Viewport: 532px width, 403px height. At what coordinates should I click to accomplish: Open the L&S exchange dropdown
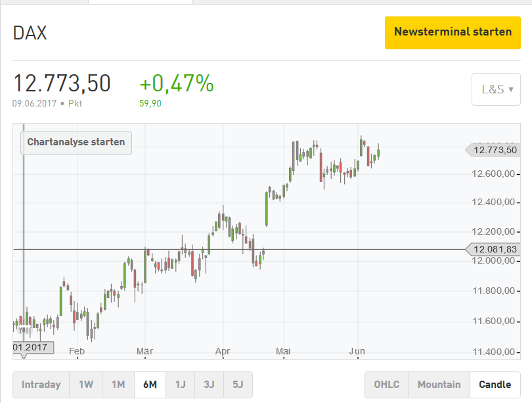pos(496,89)
